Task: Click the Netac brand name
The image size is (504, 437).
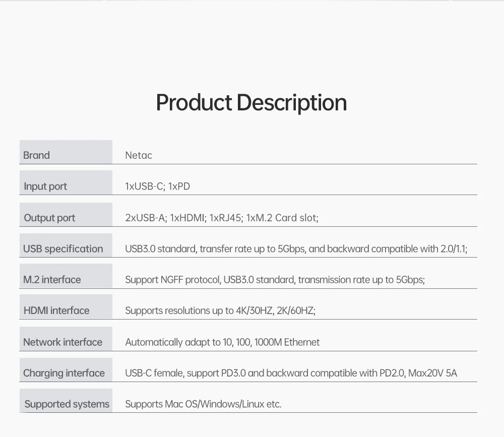Action: coord(139,155)
